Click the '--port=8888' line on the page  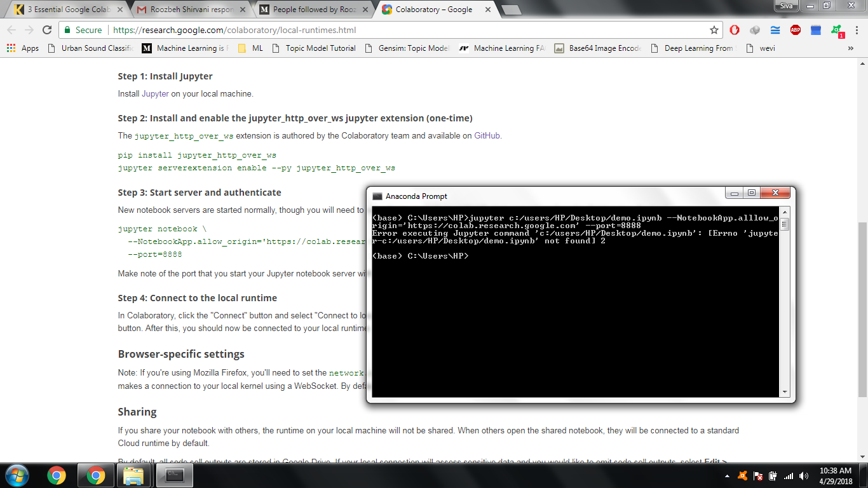[x=155, y=254]
